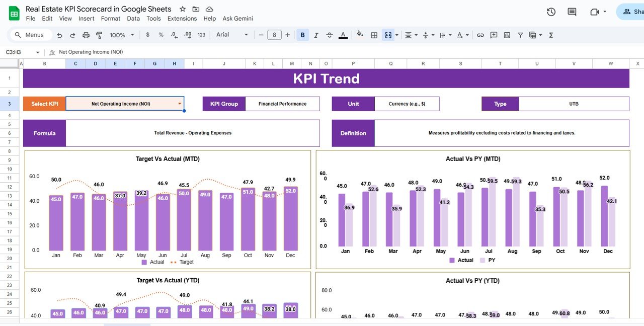Toggle italic formatting

coord(315,35)
